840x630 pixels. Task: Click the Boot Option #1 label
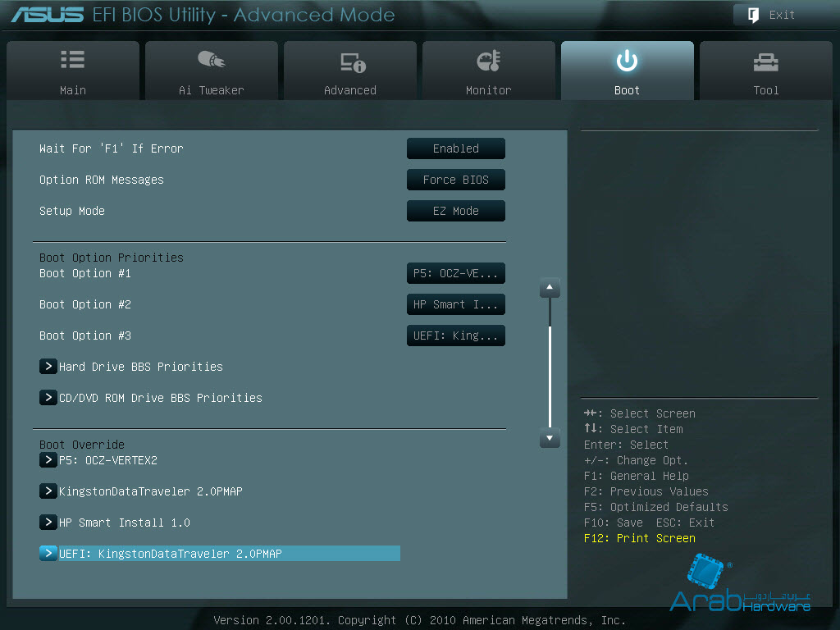click(x=85, y=273)
